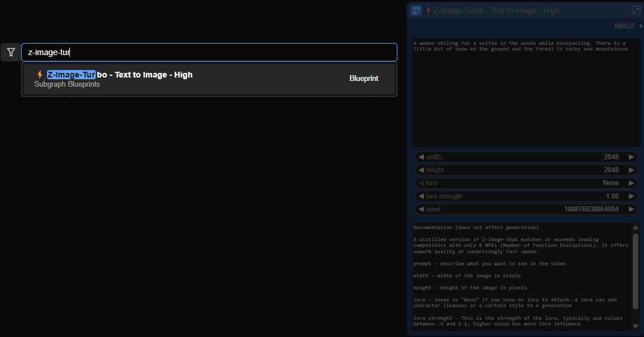
Task: Open the lora selection showing None
Action: click(525, 183)
